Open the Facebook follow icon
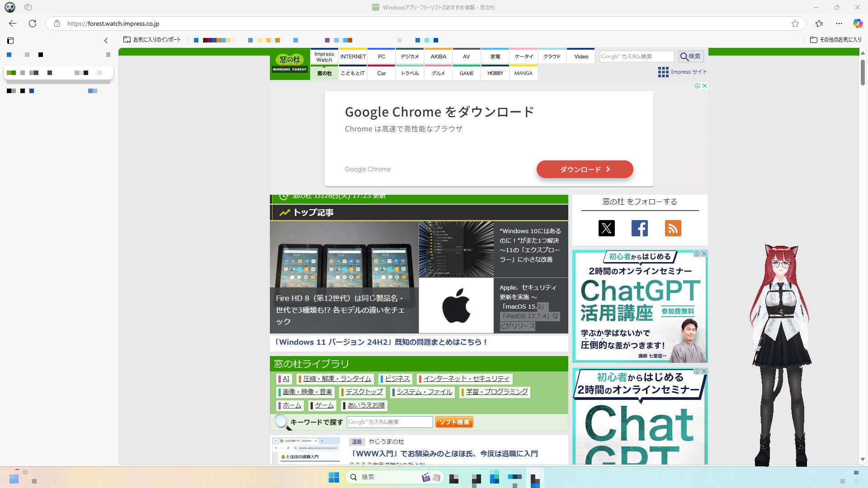This screenshot has height=488, width=868. [x=639, y=228]
